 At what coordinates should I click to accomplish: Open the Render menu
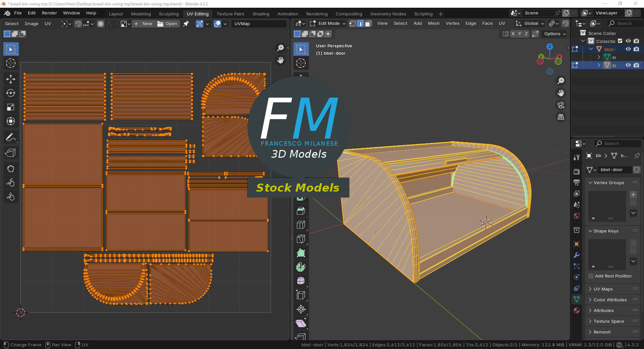[49, 13]
